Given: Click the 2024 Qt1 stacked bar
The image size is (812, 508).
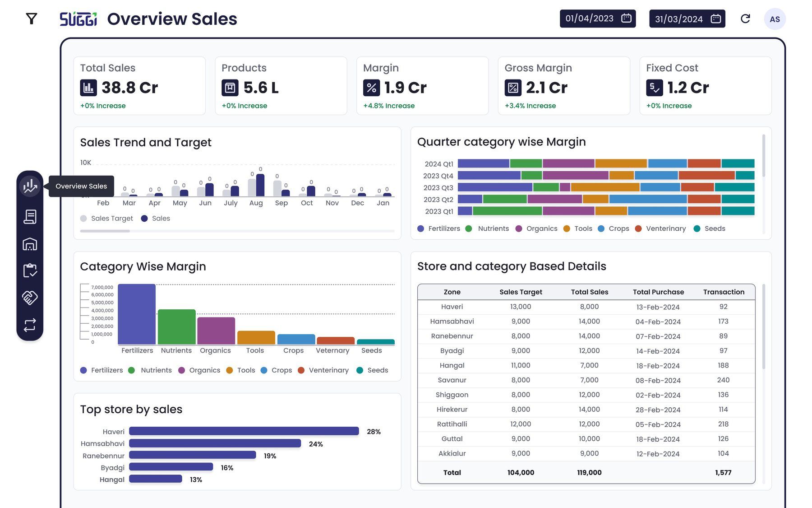Looking at the screenshot, I should (606, 163).
